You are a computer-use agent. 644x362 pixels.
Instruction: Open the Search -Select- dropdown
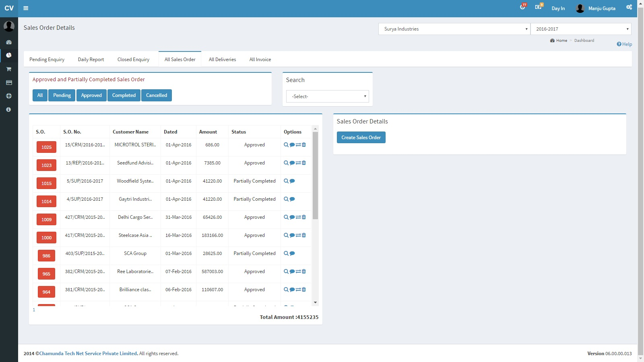click(327, 97)
